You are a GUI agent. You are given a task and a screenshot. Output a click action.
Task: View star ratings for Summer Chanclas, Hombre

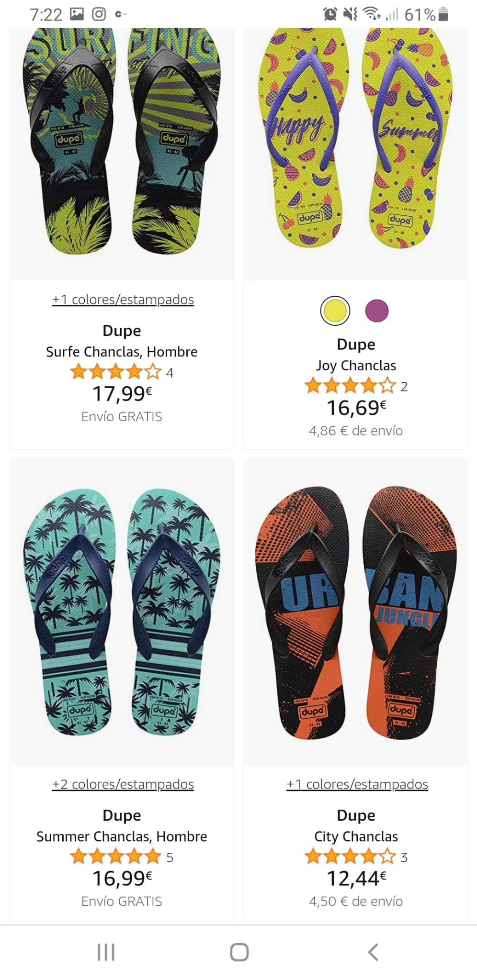pos(115,856)
